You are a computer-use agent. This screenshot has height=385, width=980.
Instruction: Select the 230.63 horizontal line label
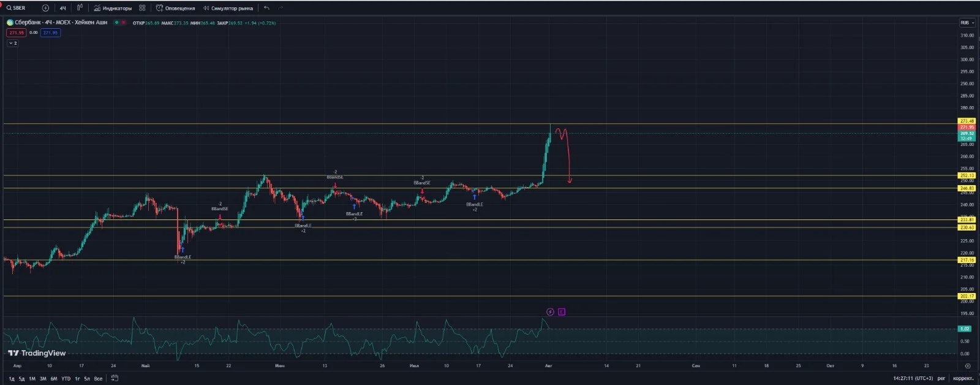point(967,227)
